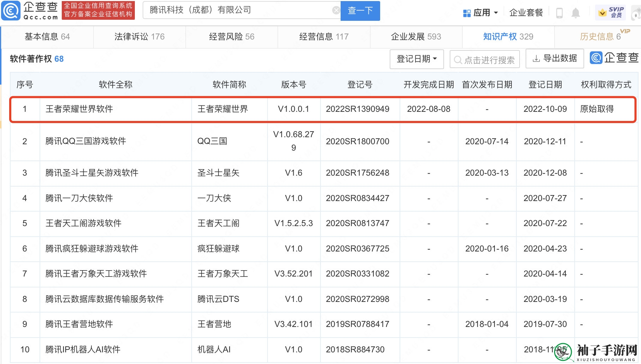Click version cell V3.52.201
This screenshot has height=364, width=641.
(x=294, y=274)
